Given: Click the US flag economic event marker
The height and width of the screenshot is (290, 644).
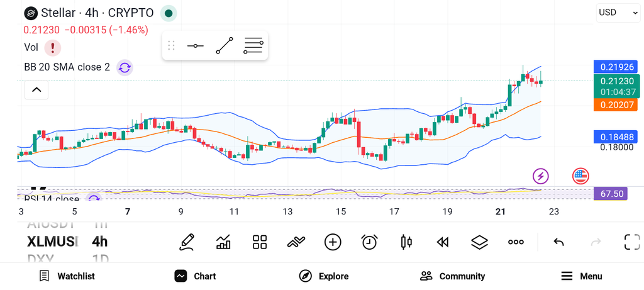Looking at the screenshot, I should point(580,176).
